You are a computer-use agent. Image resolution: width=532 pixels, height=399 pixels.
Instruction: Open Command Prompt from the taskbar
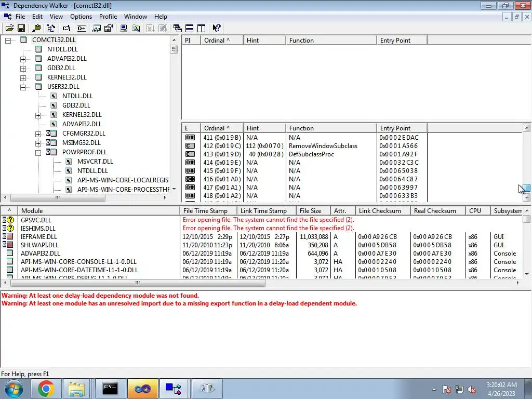click(110, 389)
